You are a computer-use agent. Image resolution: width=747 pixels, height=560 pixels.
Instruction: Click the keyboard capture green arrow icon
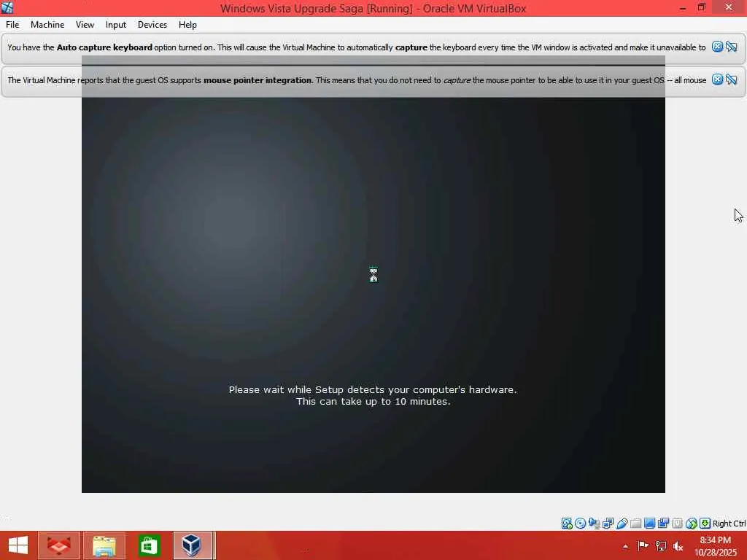point(705,524)
